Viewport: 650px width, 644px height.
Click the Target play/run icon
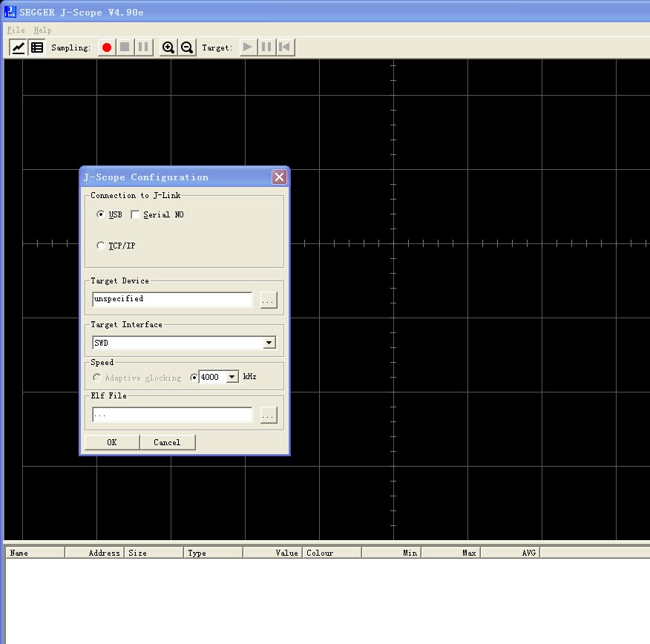coord(248,47)
